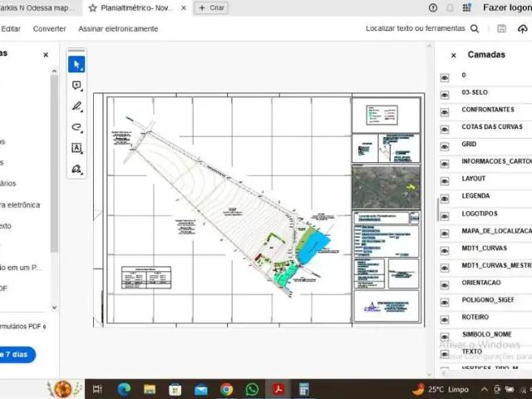Image resolution: width=532 pixels, height=399 pixels.
Task: Switch to the Odessa map tab
Action: 37,7
